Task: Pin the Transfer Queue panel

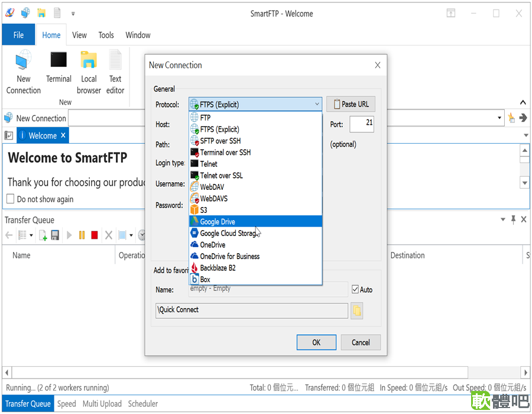Action: click(x=513, y=219)
